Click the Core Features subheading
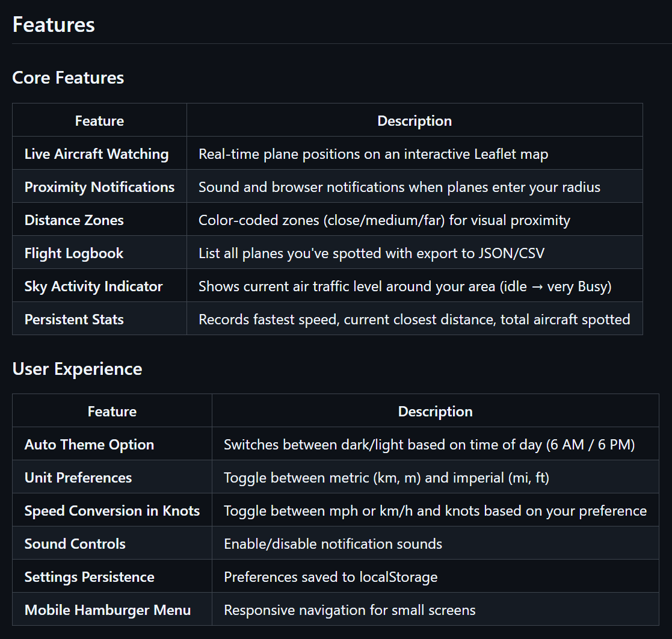This screenshot has width=672, height=639. click(68, 78)
